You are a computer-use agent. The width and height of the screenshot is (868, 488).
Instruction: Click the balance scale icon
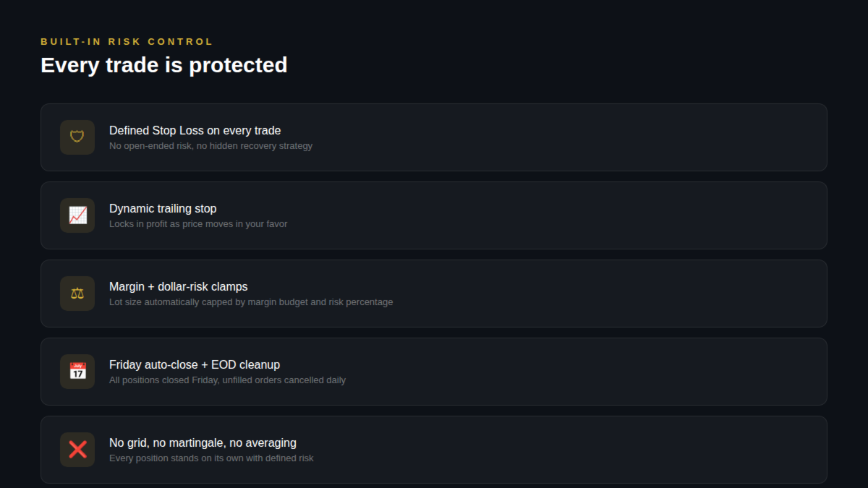click(77, 293)
